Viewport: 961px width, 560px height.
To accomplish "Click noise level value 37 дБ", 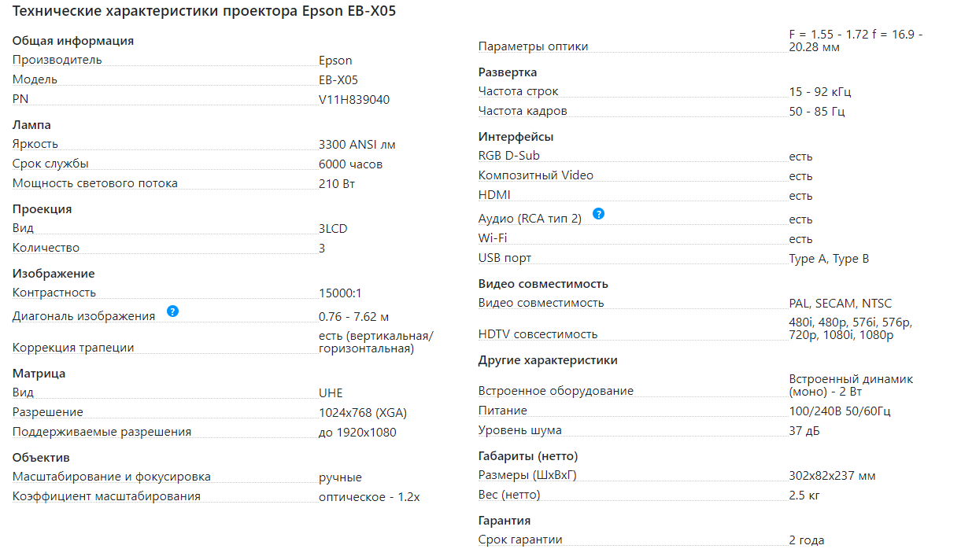I will click(806, 430).
